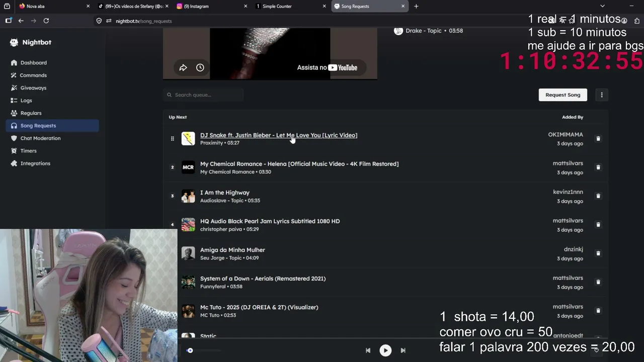
Task: Open DJ Snake Let Me Love You song link
Action: tap(279, 135)
